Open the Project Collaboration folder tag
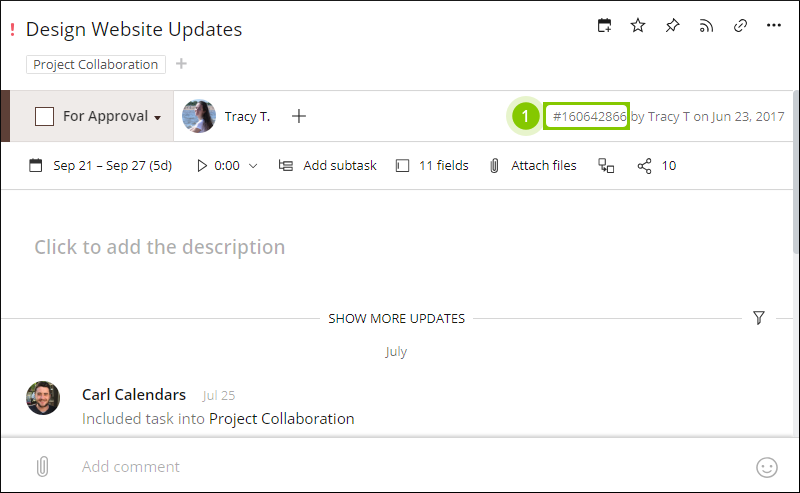This screenshot has height=493, width=800. 96,64
